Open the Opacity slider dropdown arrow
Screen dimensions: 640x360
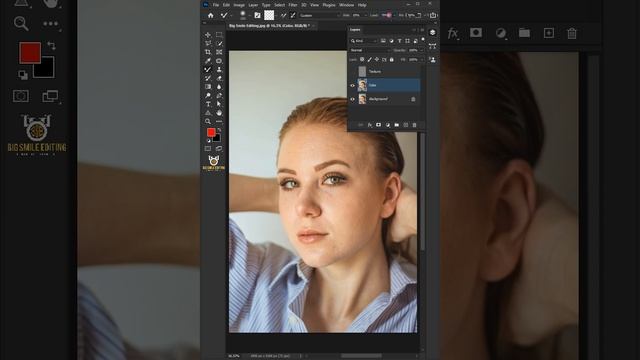[421, 50]
